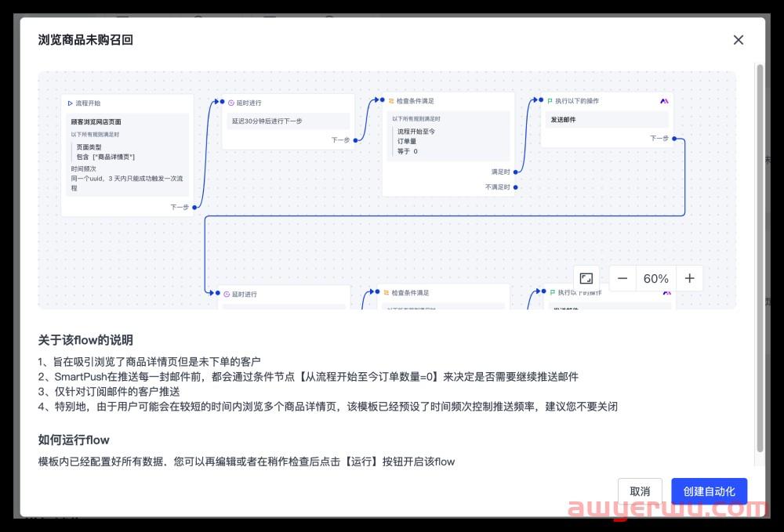Click the flag icon beside 执行以下的操作
The height and width of the screenshot is (532, 784).
tap(550, 101)
